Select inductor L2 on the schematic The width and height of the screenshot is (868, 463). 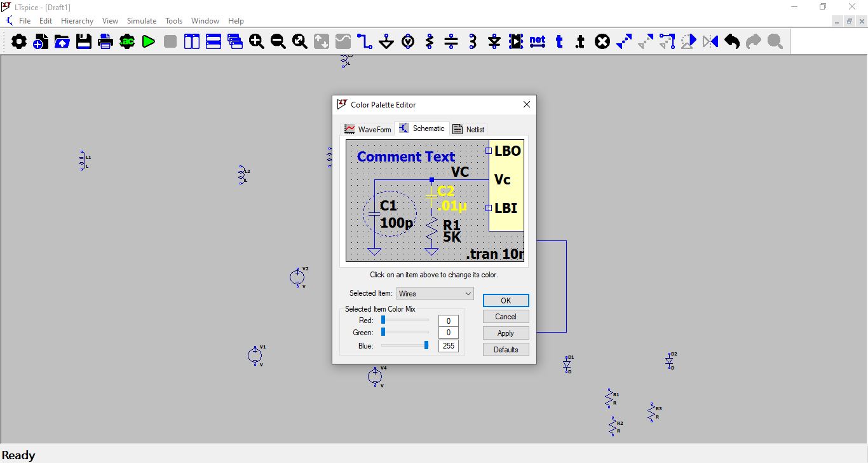242,174
